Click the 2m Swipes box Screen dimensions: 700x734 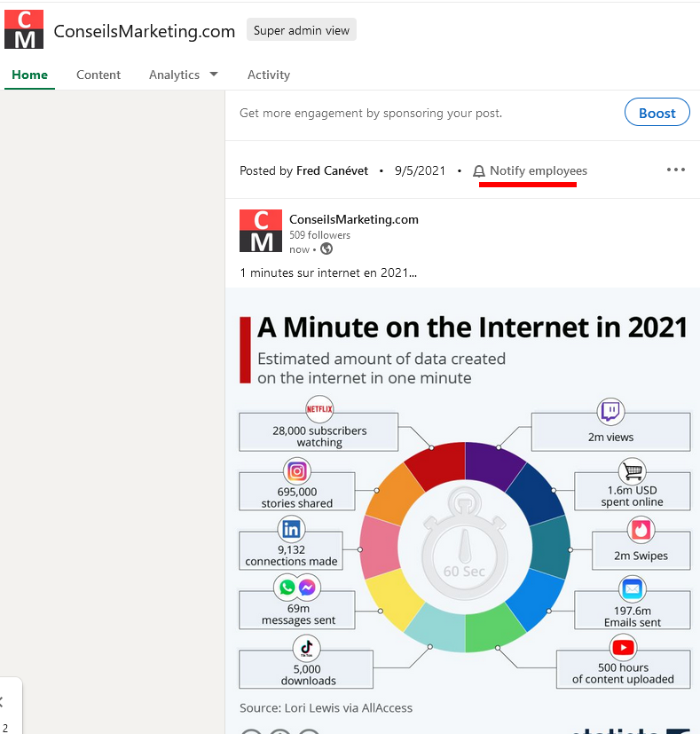pos(641,550)
